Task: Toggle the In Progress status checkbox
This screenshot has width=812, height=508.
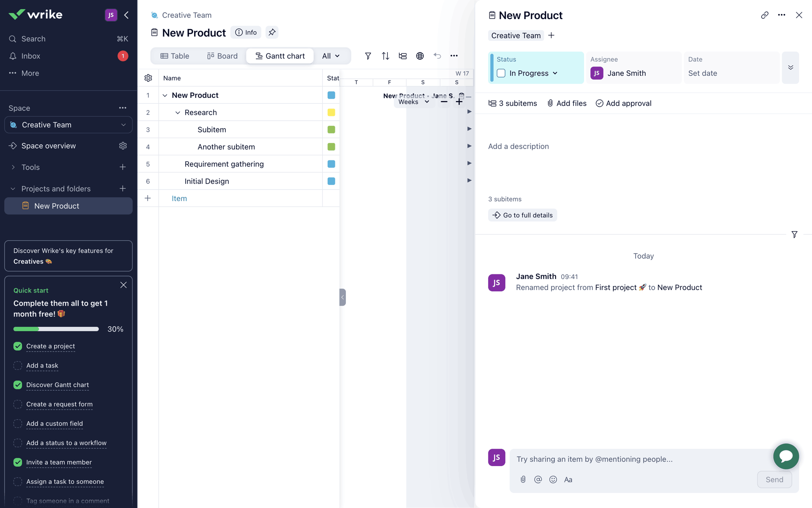Action: [501, 73]
